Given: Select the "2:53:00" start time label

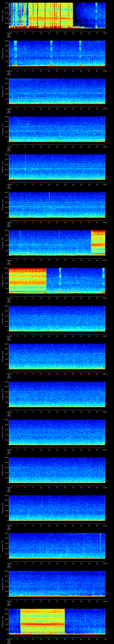Looking at the screenshot, I should click(9, 374).
